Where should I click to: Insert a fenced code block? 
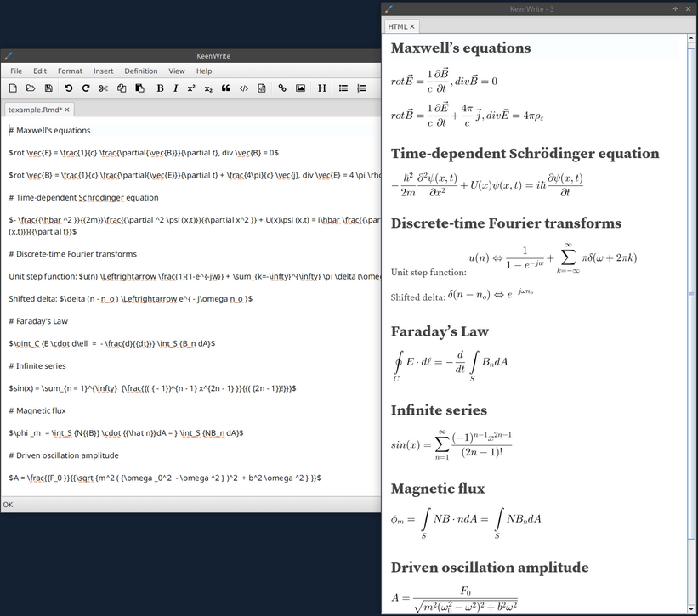[x=262, y=88]
